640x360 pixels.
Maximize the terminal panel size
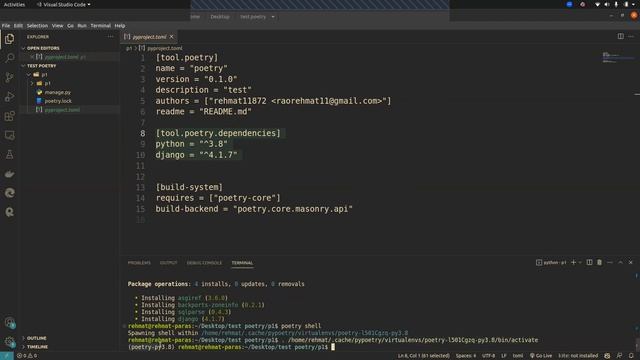point(620,262)
